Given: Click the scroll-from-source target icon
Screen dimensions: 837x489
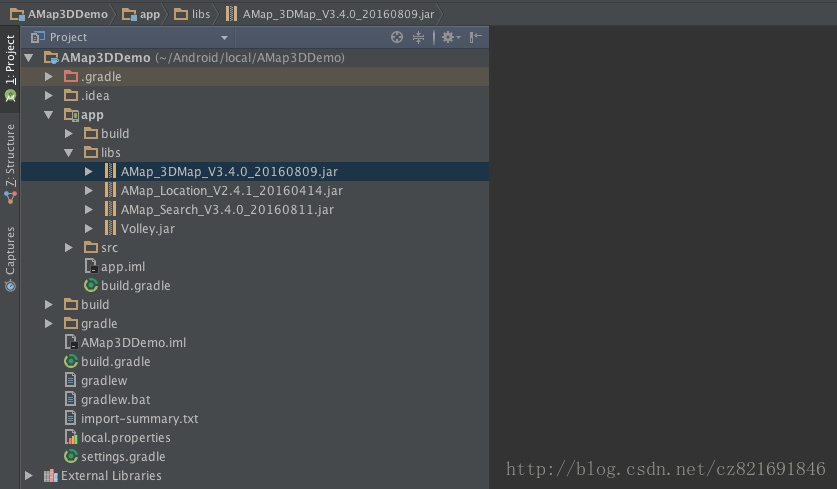Looking at the screenshot, I should point(397,37).
